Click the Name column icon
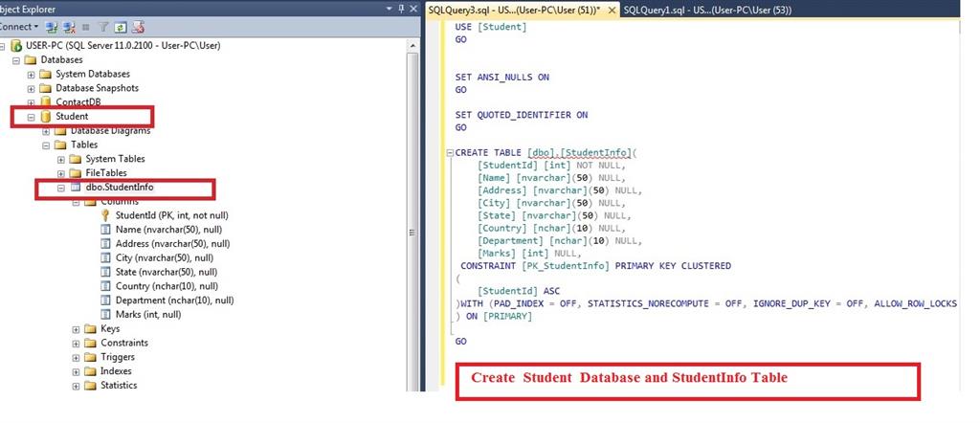This screenshot has height=423, width=980. pyautogui.click(x=105, y=230)
